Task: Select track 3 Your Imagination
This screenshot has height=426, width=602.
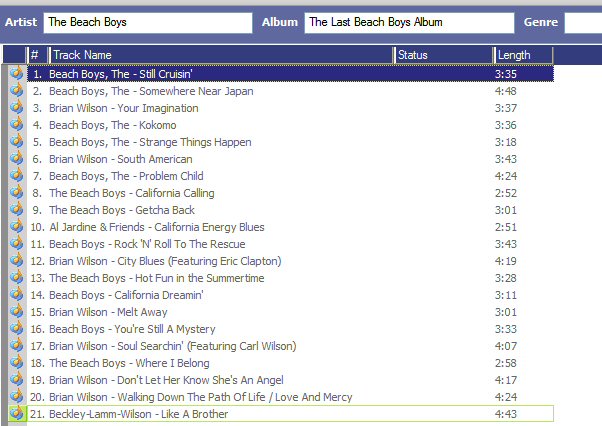Action: (x=290, y=108)
